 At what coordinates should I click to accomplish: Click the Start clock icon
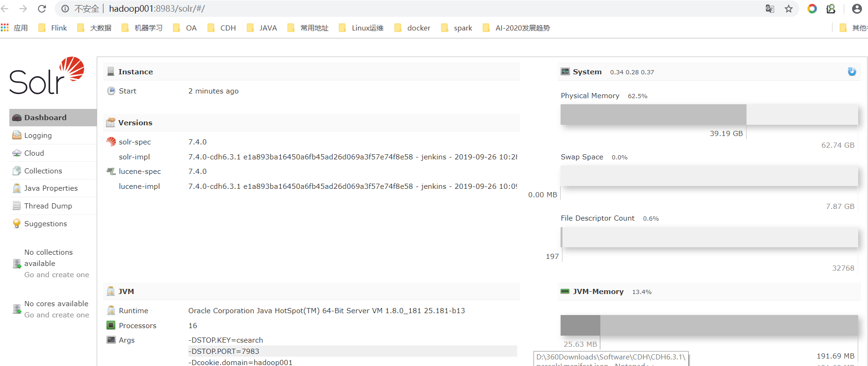(111, 91)
